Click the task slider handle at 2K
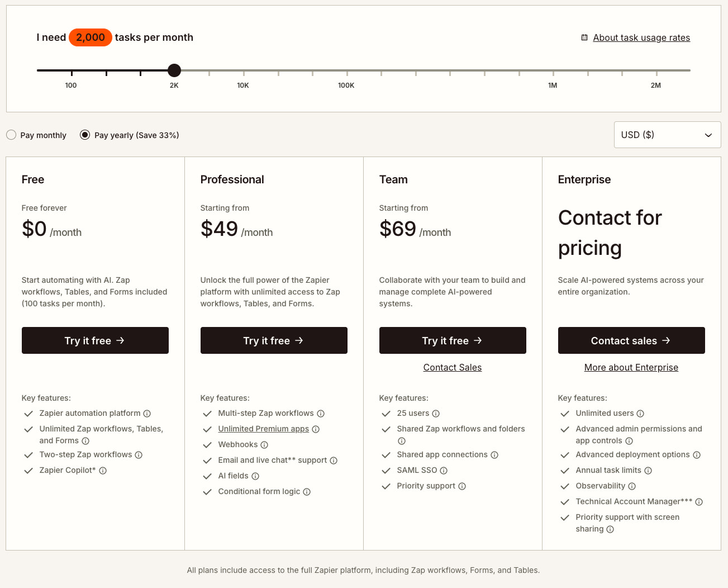 [174, 70]
